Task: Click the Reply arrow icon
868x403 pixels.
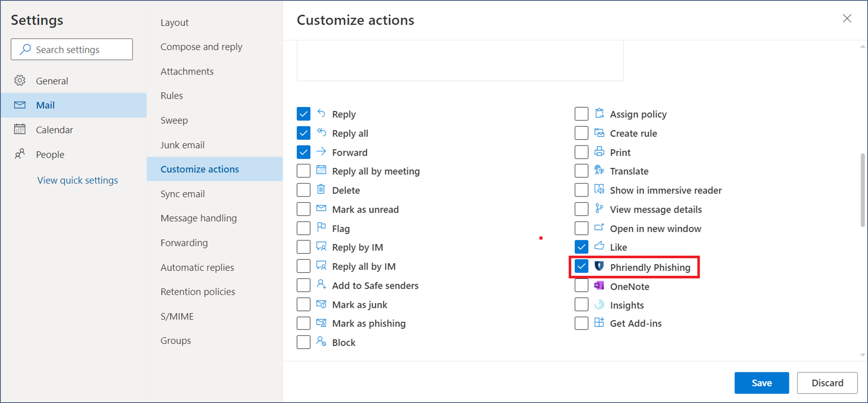Action: pyautogui.click(x=321, y=114)
